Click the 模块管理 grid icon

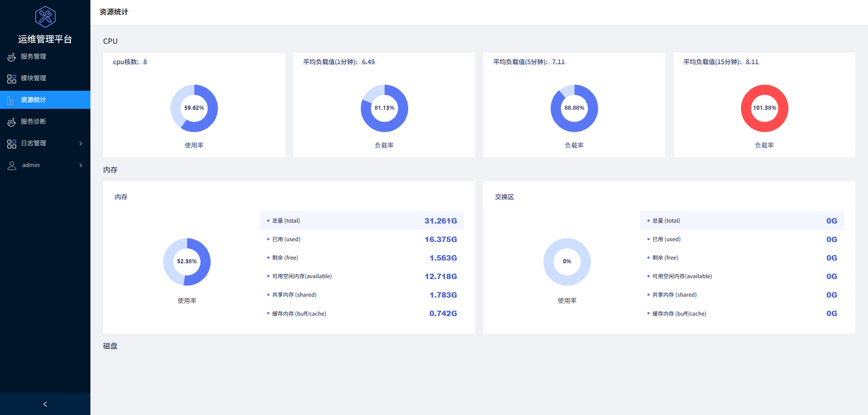[x=12, y=79]
